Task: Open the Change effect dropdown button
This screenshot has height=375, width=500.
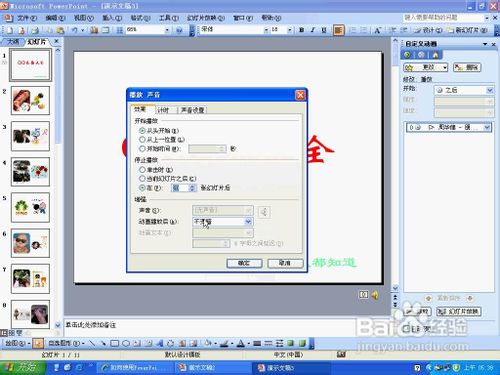Action: (x=426, y=67)
